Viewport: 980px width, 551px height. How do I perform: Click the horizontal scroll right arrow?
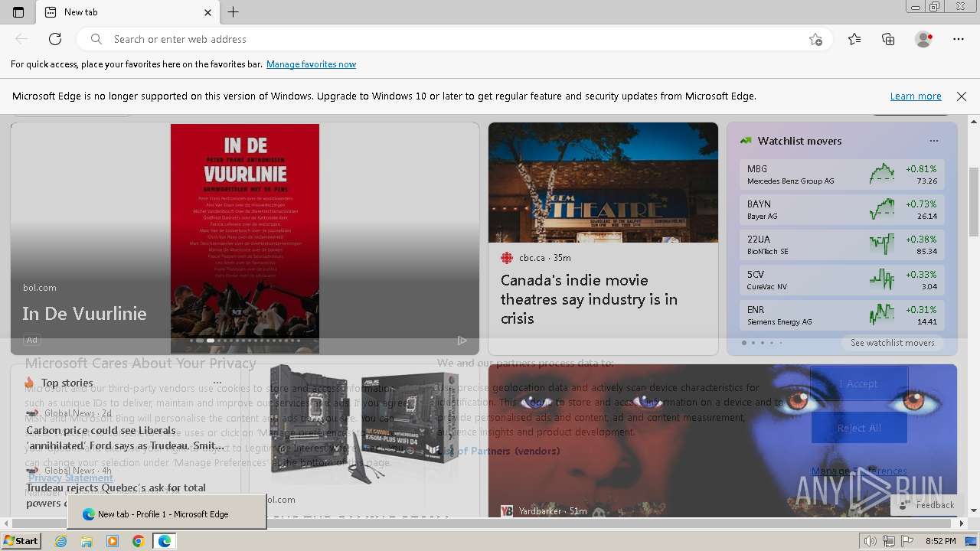click(x=962, y=523)
